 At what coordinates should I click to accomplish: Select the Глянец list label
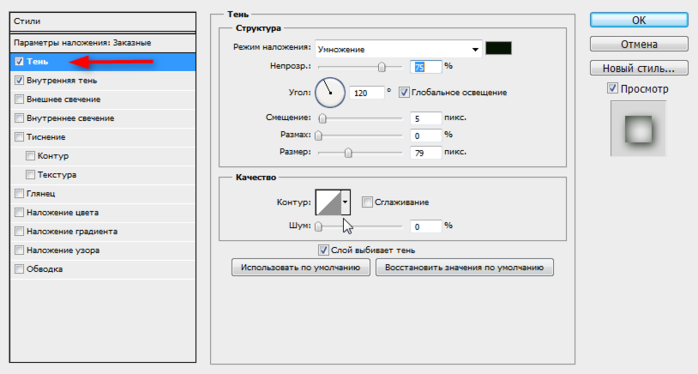41,193
